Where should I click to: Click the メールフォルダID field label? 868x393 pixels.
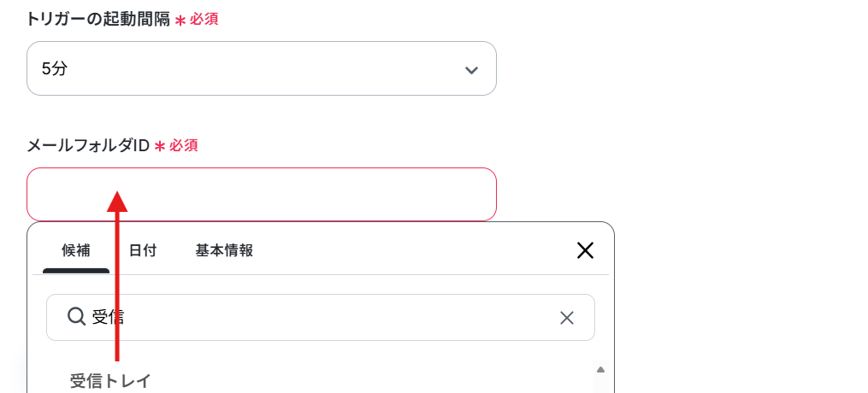[88, 145]
